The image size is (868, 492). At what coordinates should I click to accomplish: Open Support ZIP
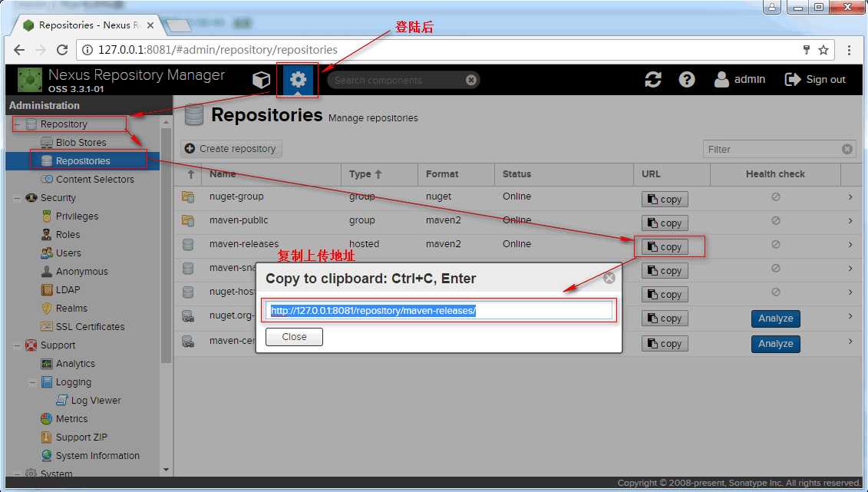pyautogui.click(x=81, y=438)
